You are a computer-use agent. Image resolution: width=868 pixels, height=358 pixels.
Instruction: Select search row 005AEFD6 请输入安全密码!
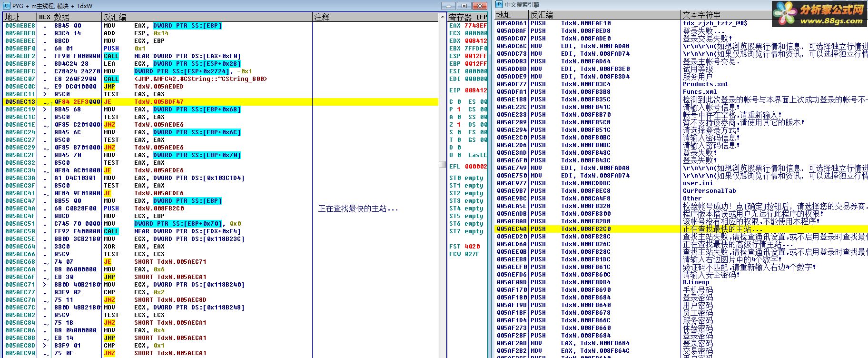681,275
